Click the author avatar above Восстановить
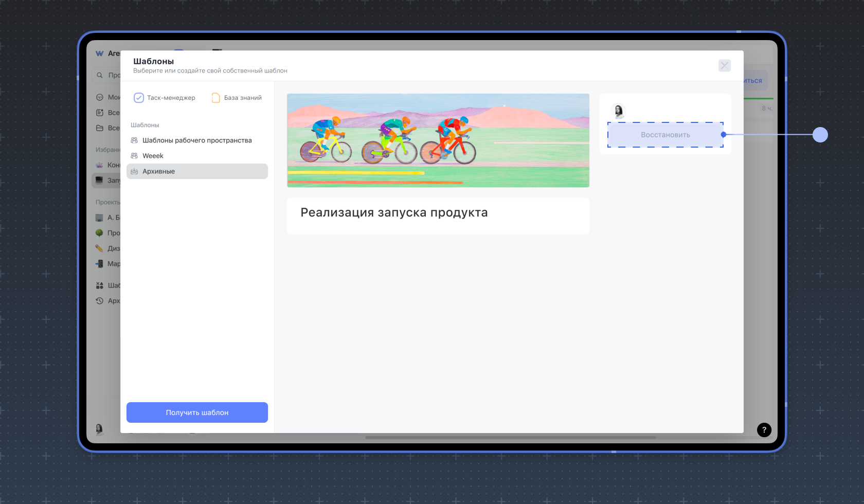The image size is (864, 504). [x=618, y=111]
